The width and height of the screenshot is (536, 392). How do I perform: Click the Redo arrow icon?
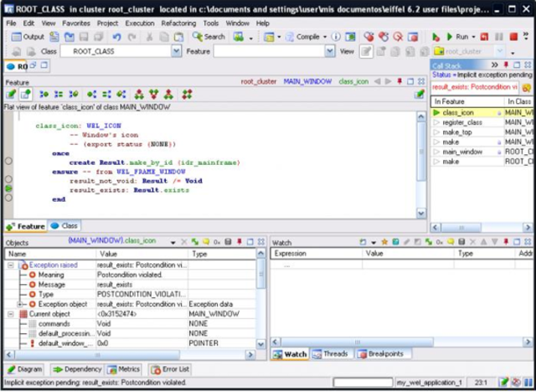[x=132, y=37]
